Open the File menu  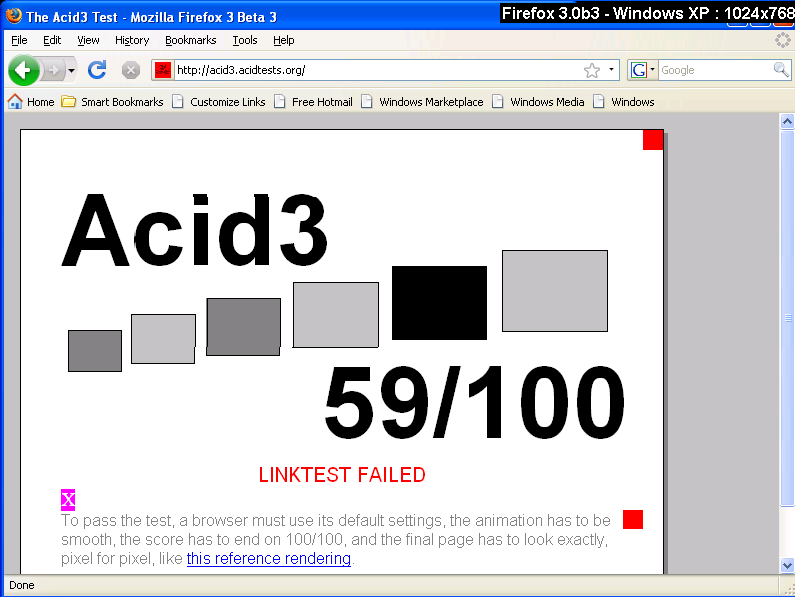point(19,40)
